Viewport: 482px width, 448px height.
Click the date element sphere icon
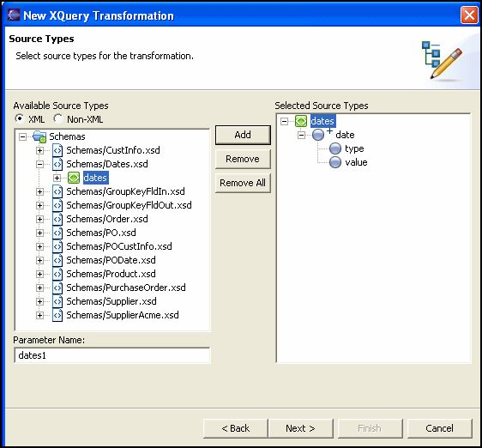[318, 135]
